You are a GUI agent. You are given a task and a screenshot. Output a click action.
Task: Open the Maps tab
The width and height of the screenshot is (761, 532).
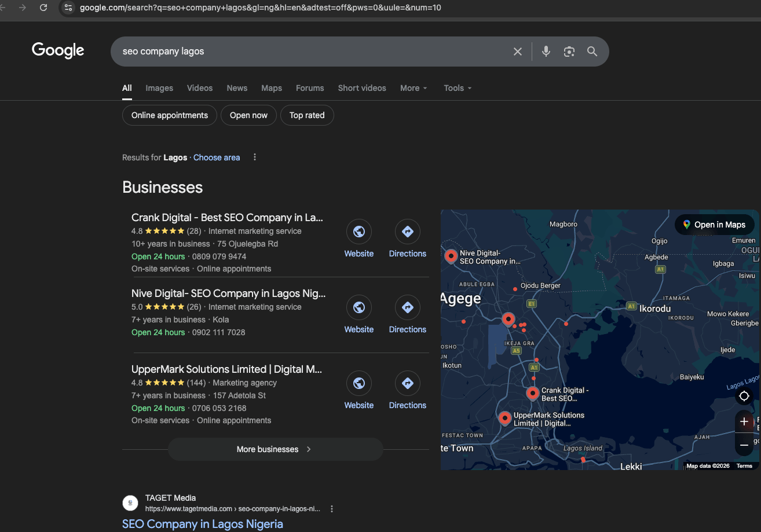[x=272, y=88]
